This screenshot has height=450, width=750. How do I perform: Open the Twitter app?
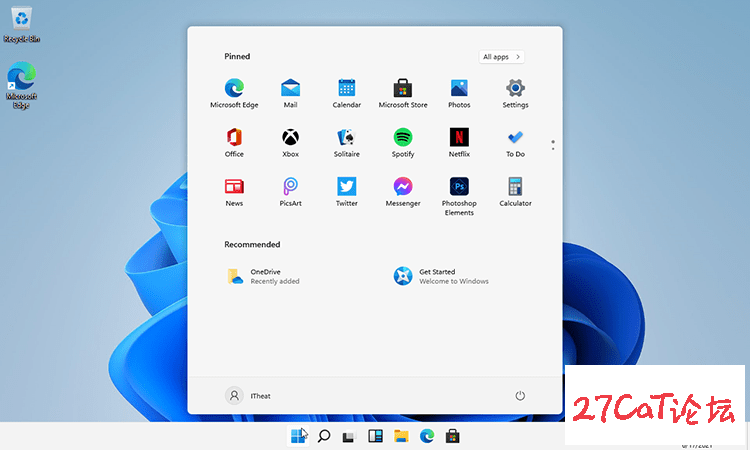point(346,192)
